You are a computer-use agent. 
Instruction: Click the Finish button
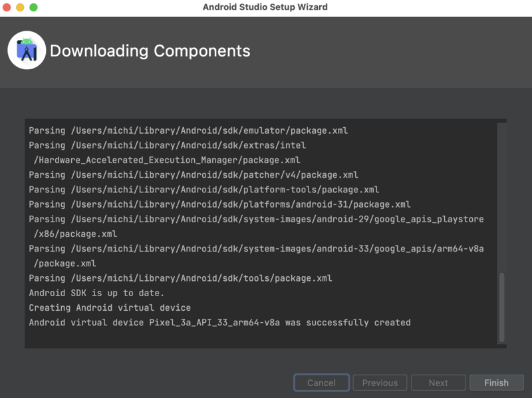pos(496,383)
